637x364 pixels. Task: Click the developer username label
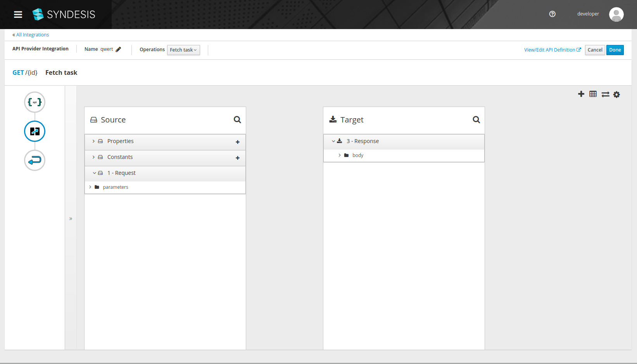(x=588, y=14)
